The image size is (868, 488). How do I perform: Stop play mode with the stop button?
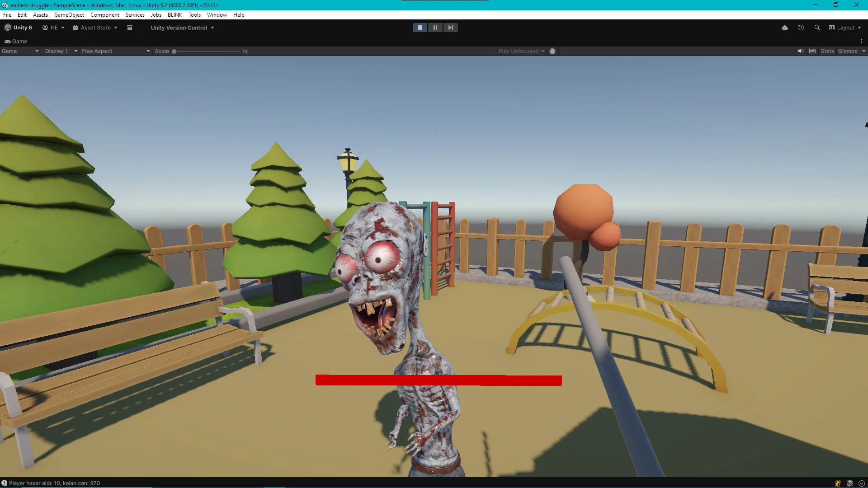[420, 28]
